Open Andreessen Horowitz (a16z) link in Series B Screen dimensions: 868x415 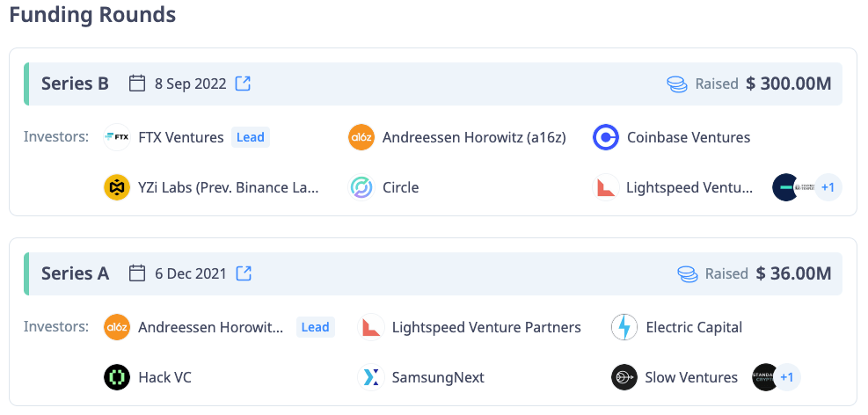[474, 137]
